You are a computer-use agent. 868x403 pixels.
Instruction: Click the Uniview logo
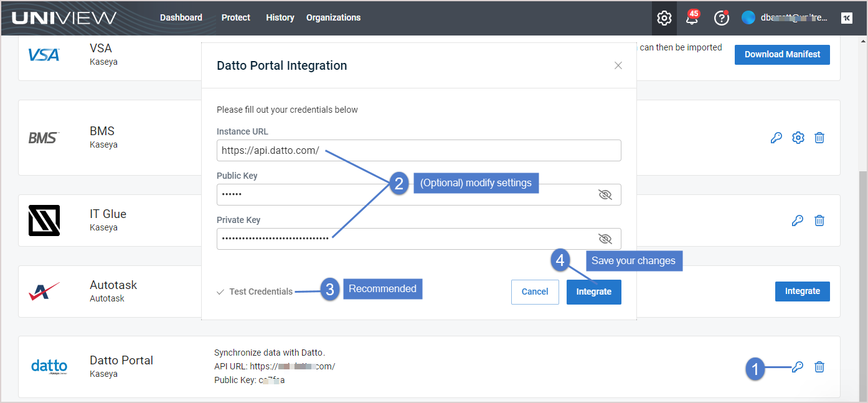click(x=64, y=18)
